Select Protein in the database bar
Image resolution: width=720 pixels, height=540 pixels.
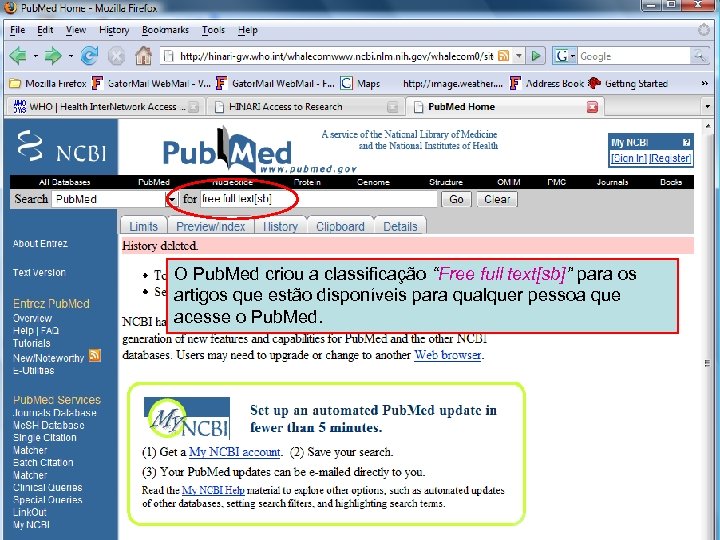click(x=307, y=182)
